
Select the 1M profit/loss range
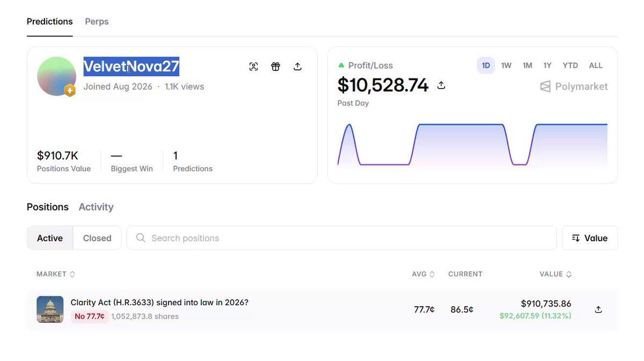528,66
